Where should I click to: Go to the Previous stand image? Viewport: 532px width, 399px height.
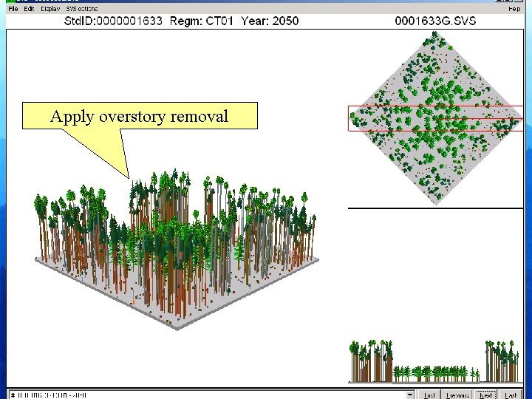457,395
